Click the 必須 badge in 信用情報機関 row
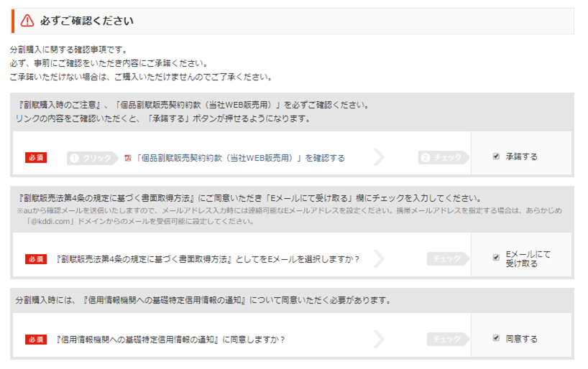Viewport: 588px width, 369px height. pyautogui.click(x=36, y=340)
